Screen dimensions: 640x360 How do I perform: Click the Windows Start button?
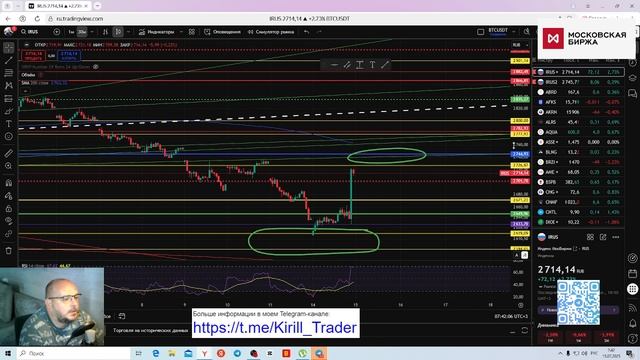pyautogui.click(x=8, y=353)
